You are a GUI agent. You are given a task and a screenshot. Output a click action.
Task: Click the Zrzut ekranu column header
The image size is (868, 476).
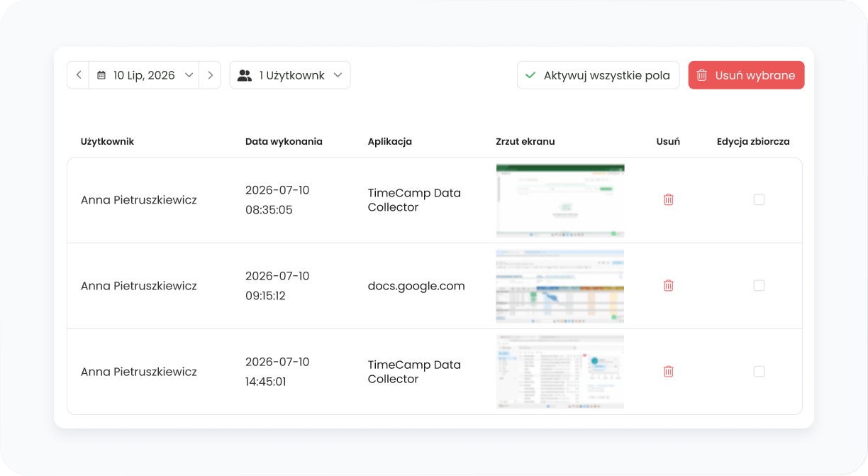525,141
